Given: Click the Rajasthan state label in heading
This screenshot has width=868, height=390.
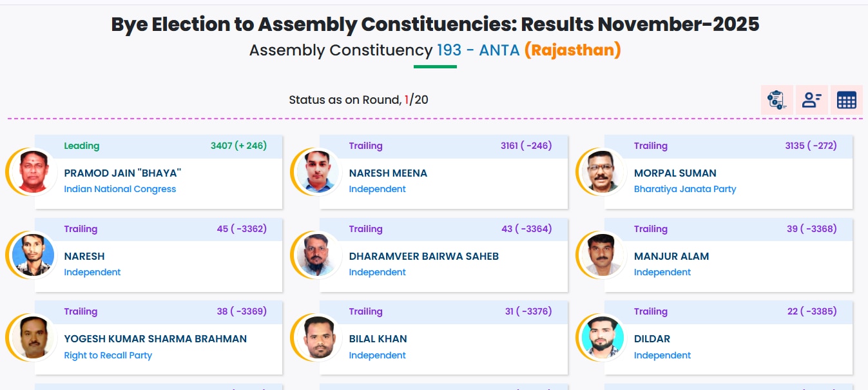Looking at the screenshot, I should pyautogui.click(x=572, y=50).
